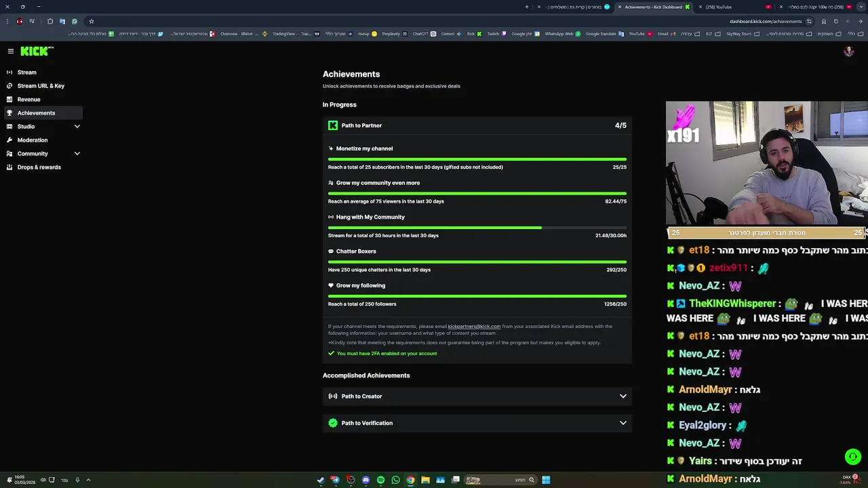Image resolution: width=868 pixels, height=488 pixels.
Task: Expand the Studio submenu chevron
Action: point(77,126)
